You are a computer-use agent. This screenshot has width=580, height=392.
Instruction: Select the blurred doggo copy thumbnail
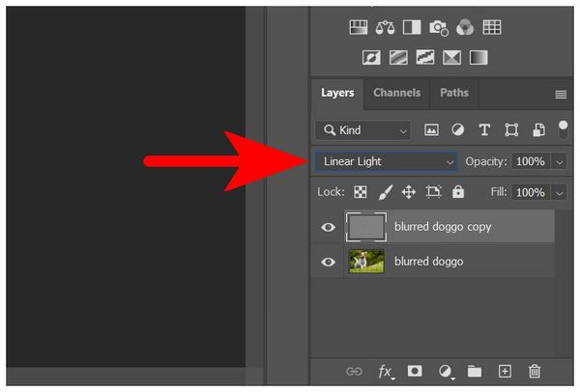[366, 227]
